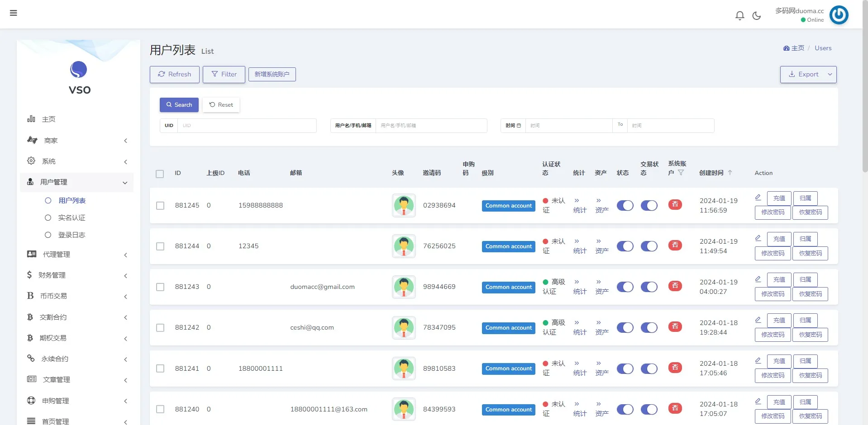Open the Export dropdown arrow
The image size is (868, 425).
[x=830, y=75]
